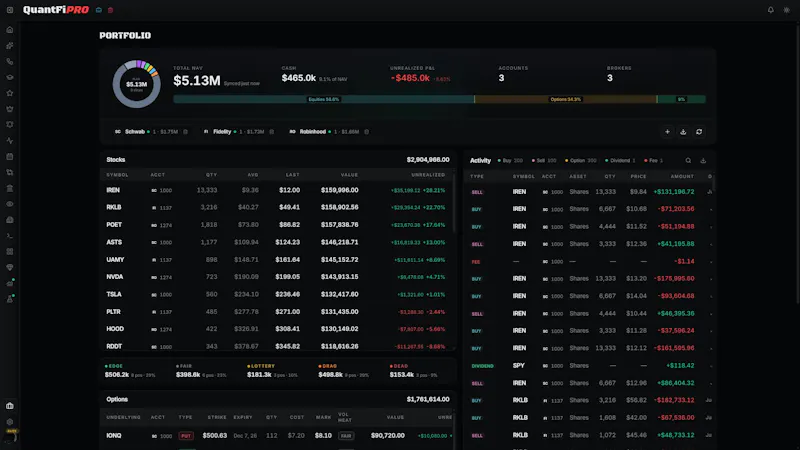Sort activity by AMOUNT column header
This screenshot has width=800, height=450.
pyautogui.click(x=682, y=177)
